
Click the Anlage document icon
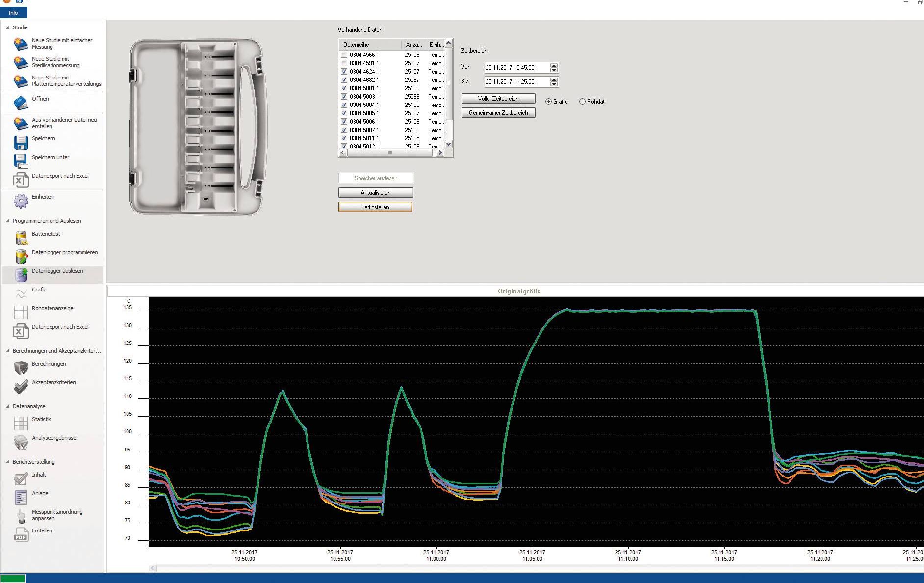[21, 497]
